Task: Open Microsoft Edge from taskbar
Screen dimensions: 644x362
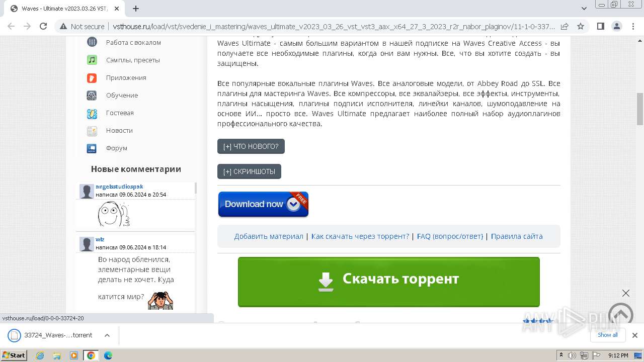Action: pos(108,355)
